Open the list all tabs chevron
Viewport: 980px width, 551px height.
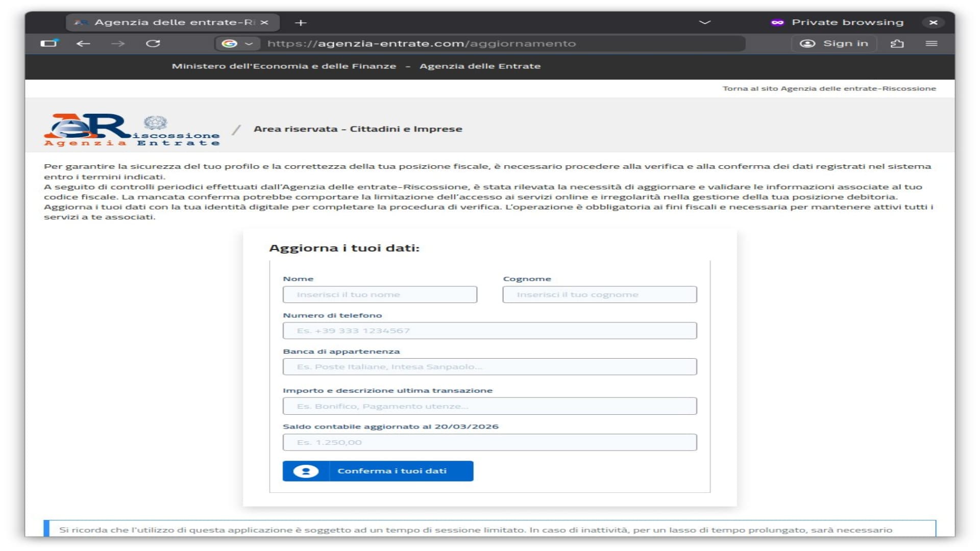pos(704,22)
